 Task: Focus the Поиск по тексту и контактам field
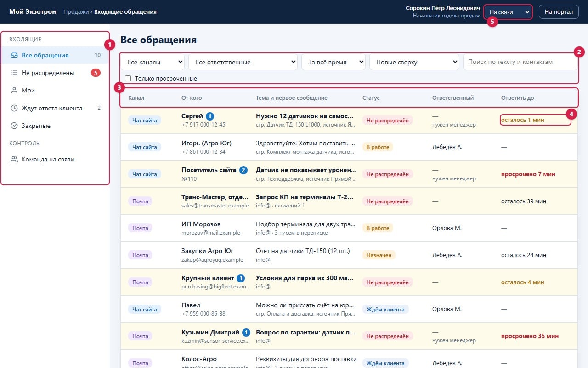520,62
